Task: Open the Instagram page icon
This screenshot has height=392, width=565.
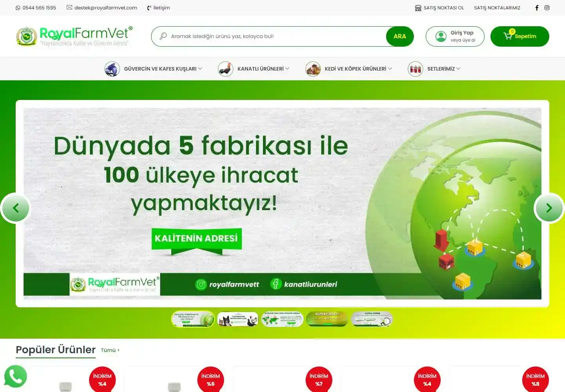Action: [x=547, y=8]
